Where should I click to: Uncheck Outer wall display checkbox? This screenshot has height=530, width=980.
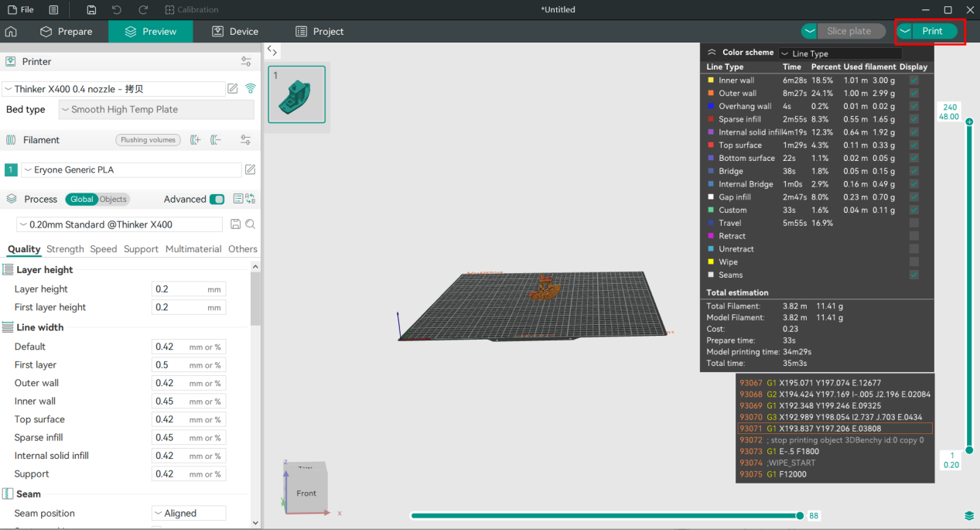tap(914, 93)
